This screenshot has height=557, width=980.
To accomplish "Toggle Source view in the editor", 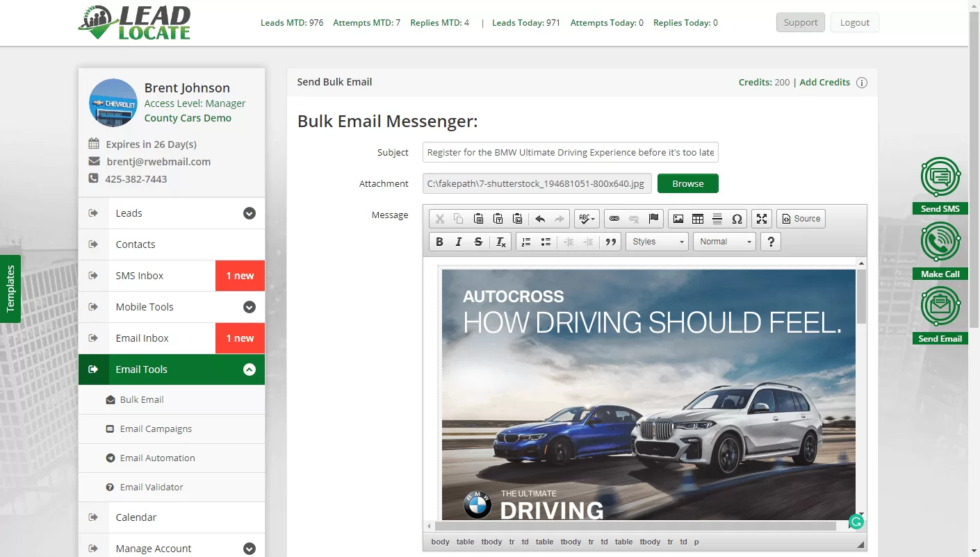I will click(801, 219).
